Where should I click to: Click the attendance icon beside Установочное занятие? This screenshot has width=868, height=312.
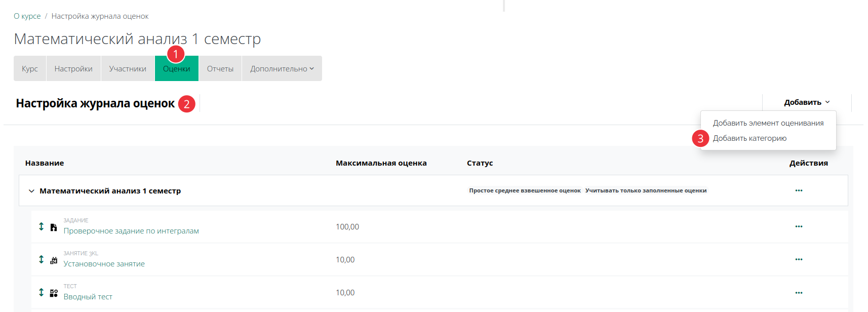click(x=54, y=260)
